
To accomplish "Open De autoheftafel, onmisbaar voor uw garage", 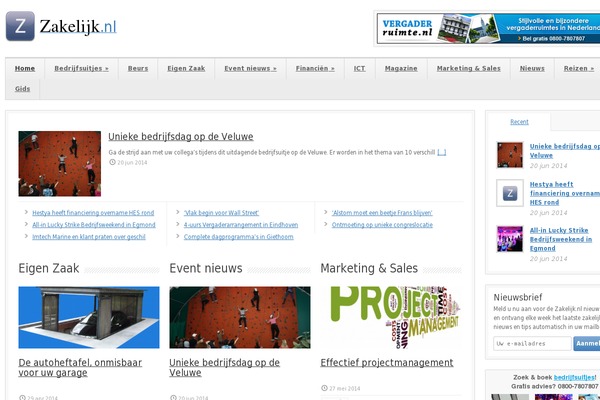I will point(80,367).
